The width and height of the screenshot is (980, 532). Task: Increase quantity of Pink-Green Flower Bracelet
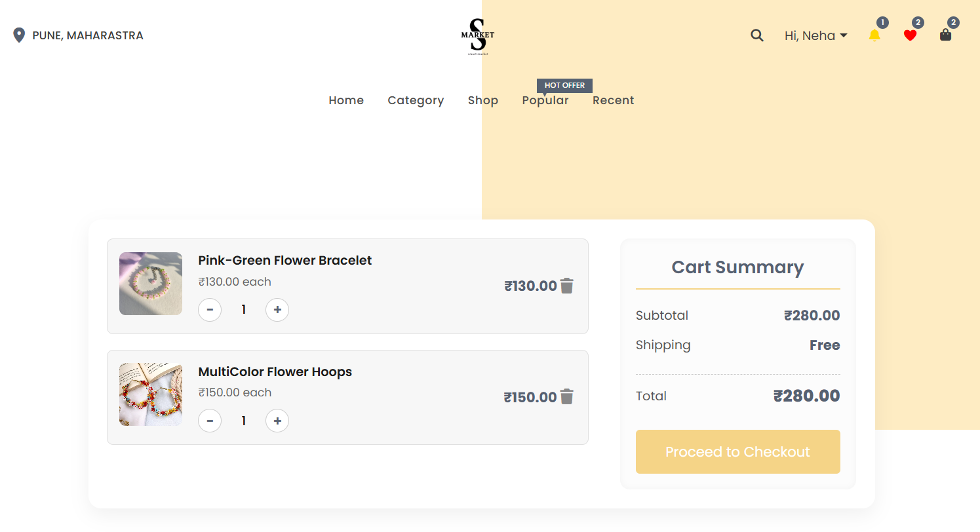coord(277,310)
